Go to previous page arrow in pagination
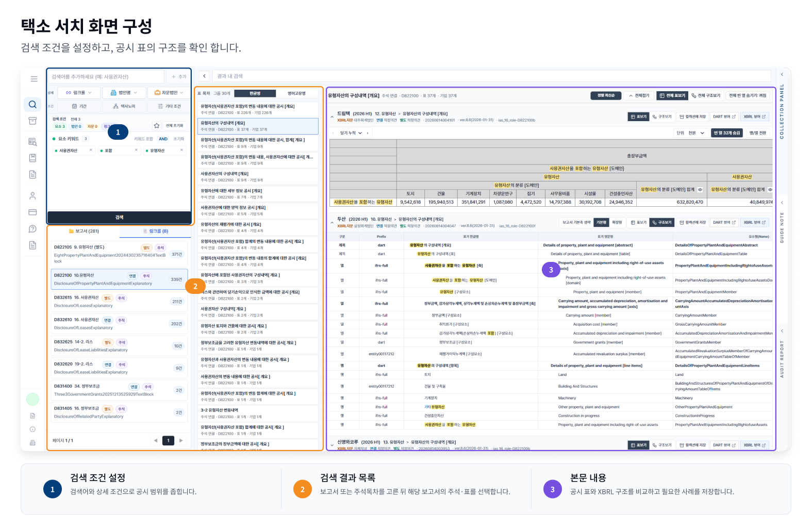 point(156,440)
